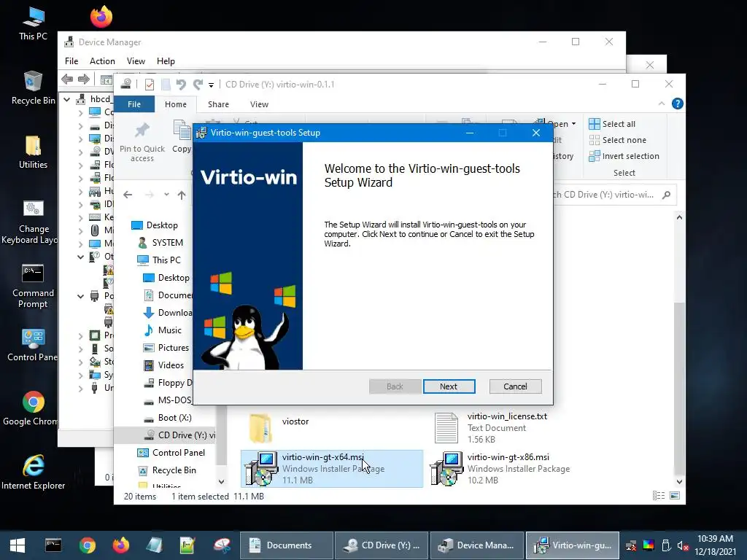Image resolution: width=747 pixels, height=560 pixels.
Task: Launch Internet Explorer from the desktop
Action: [x=33, y=472]
